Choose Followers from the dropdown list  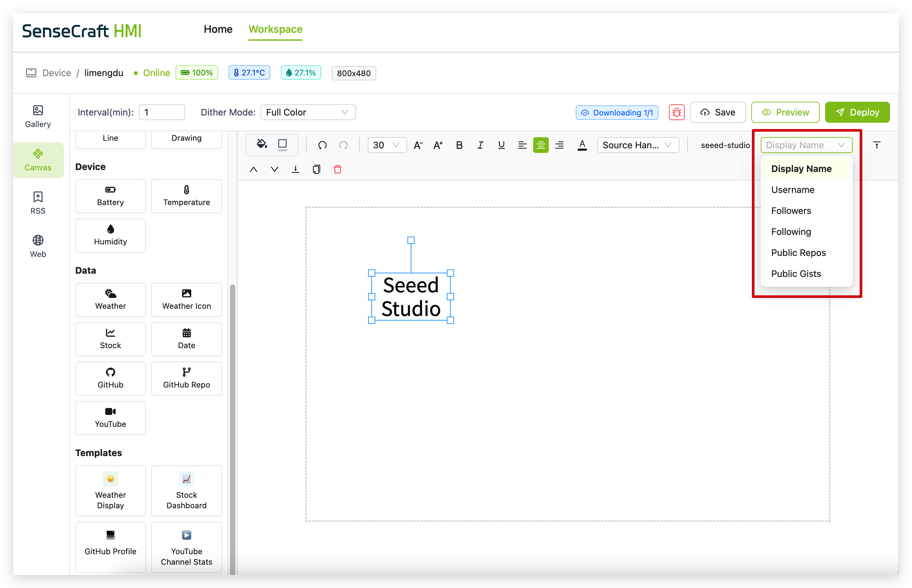click(806, 211)
